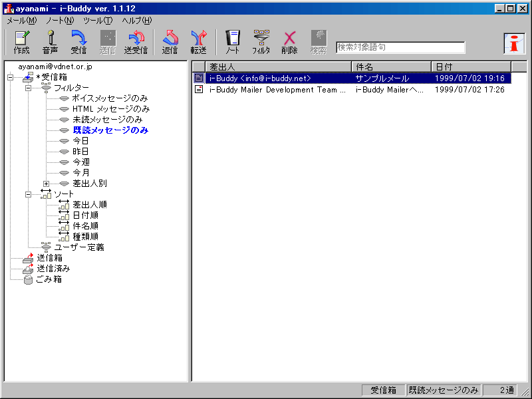Click the funnel icon beside フィルター

46,88
